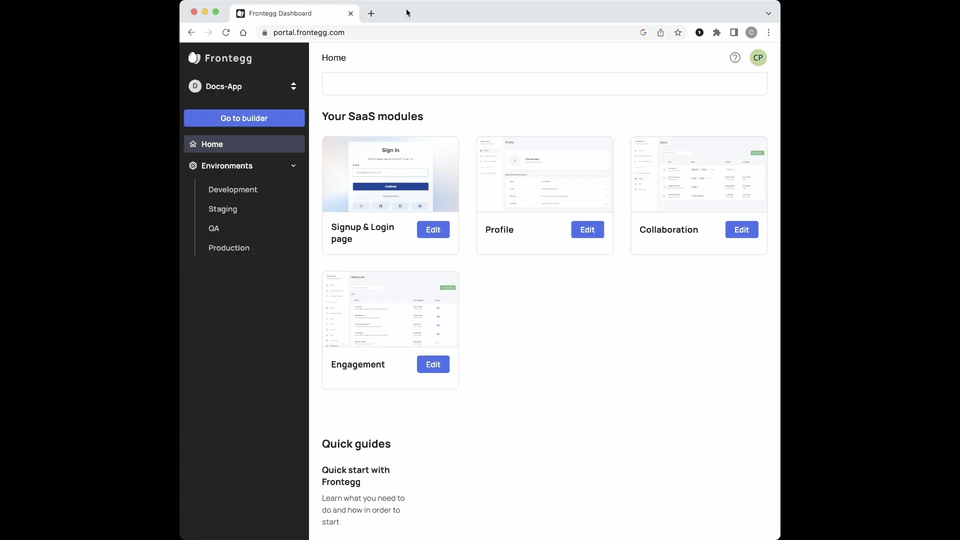Open the Development environment
Image resolution: width=960 pixels, height=540 pixels.
tap(233, 190)
